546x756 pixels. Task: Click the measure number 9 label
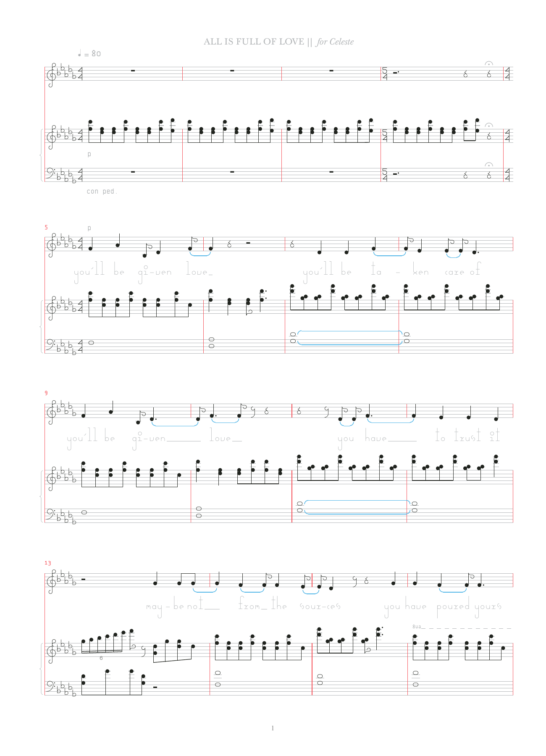click(46, 393)
